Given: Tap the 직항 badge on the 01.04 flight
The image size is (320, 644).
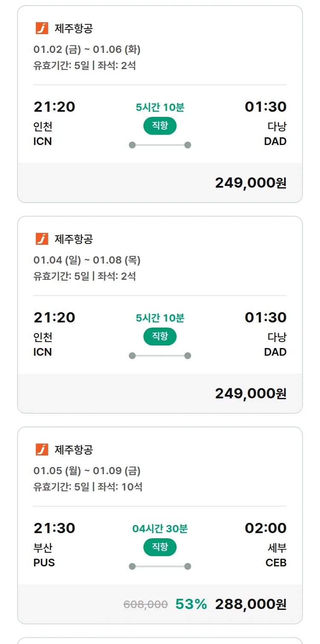Looking at the screenshot, I should 160,337.
